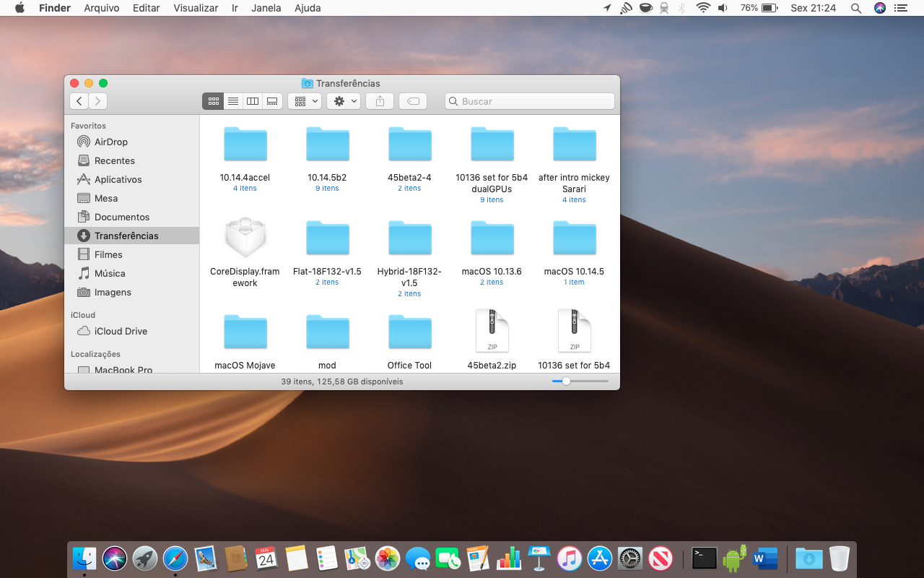This screenshot has height=578, width=924.
Task: Open Documentos in the sidebar
Action: tap(121, 217)
